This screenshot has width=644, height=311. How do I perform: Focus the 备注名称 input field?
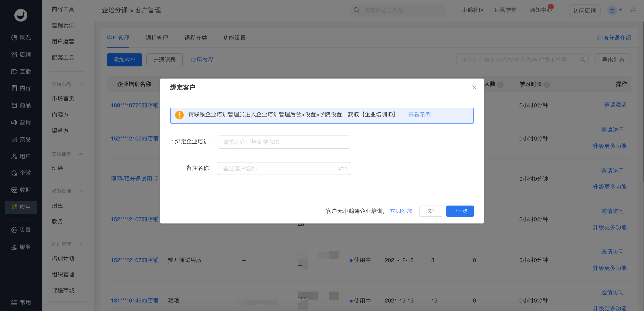[284, 169]
